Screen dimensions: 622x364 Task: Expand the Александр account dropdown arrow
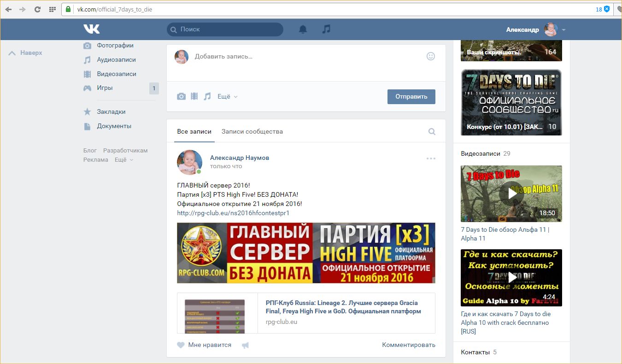(563, 30)
